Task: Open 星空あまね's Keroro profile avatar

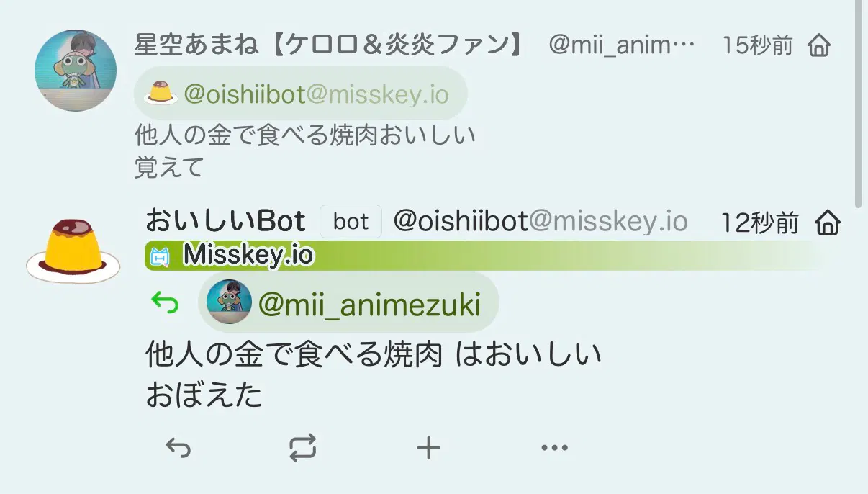Action: [x=76, y=71]
